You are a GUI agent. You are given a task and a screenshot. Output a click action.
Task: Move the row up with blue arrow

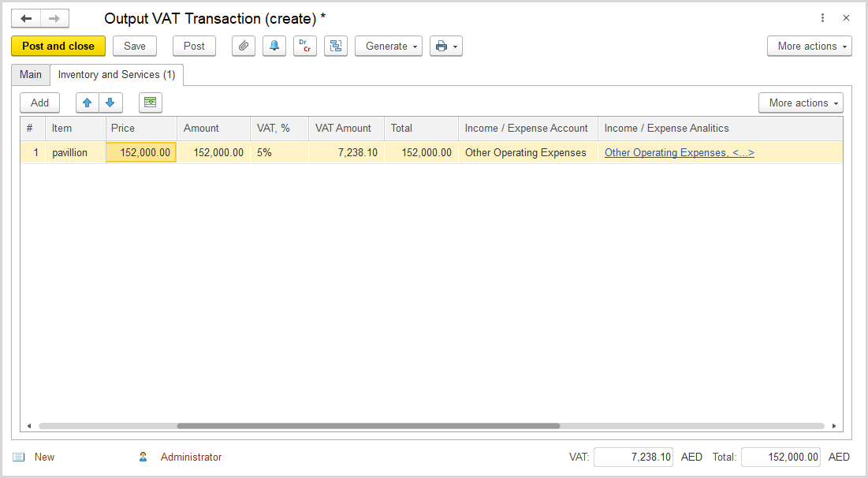click(x=87, y=103)
